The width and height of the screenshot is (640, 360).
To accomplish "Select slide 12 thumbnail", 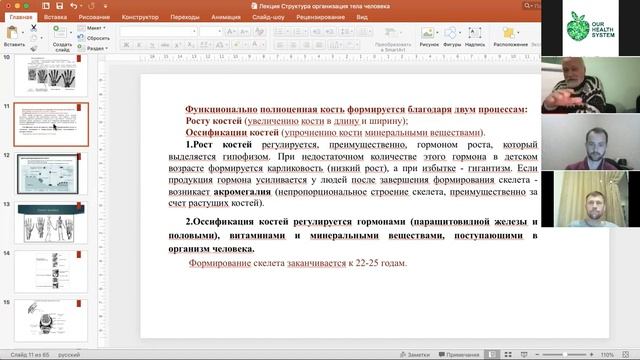I will pos(51,173).
